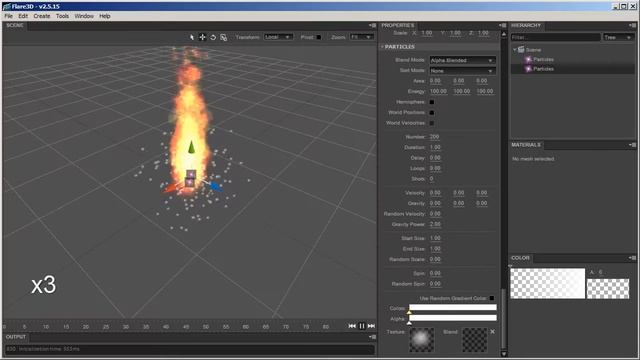Image resolution: width=640 pixels, height=360 pixels.
Task: Select the yellow Color gradient stop marker
Action: [x=409, y=312]
